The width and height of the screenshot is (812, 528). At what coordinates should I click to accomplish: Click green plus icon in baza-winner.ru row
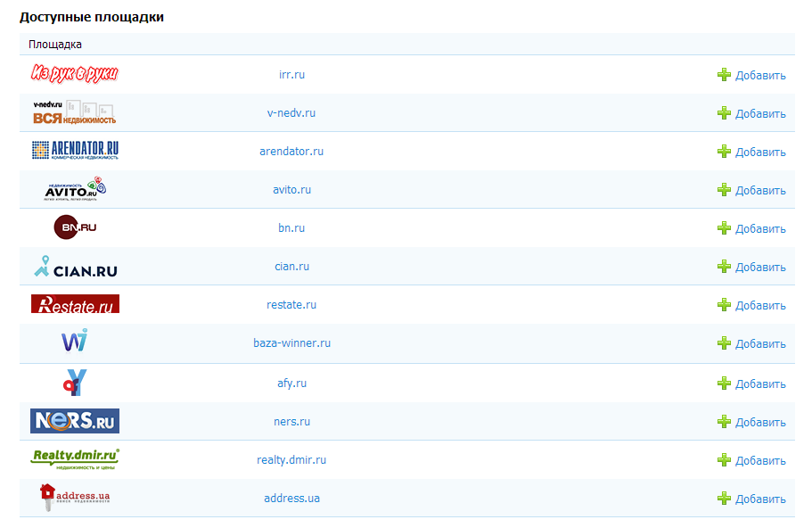[x=724, y=343]
